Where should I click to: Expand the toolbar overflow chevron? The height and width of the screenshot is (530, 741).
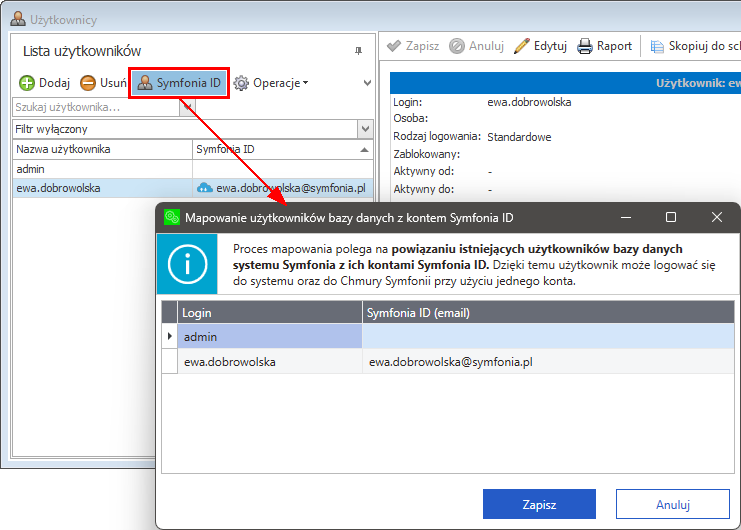click(366, 83)
